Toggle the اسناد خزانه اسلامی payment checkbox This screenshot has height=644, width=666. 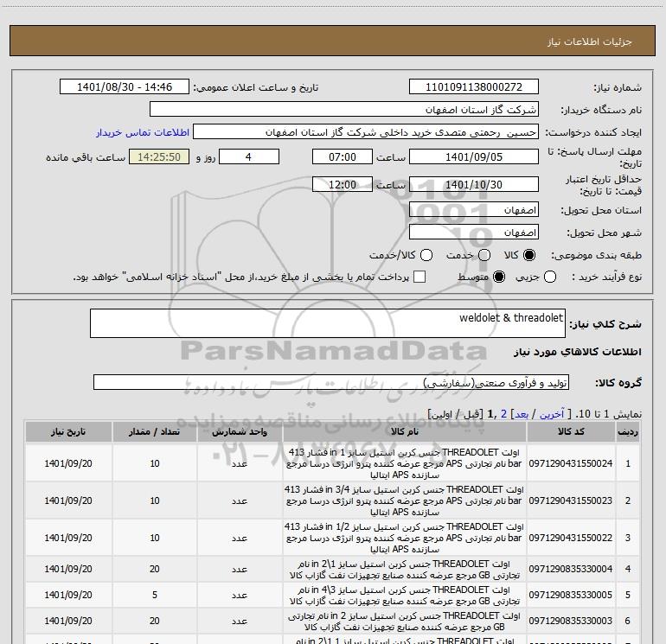coord(419,277)
